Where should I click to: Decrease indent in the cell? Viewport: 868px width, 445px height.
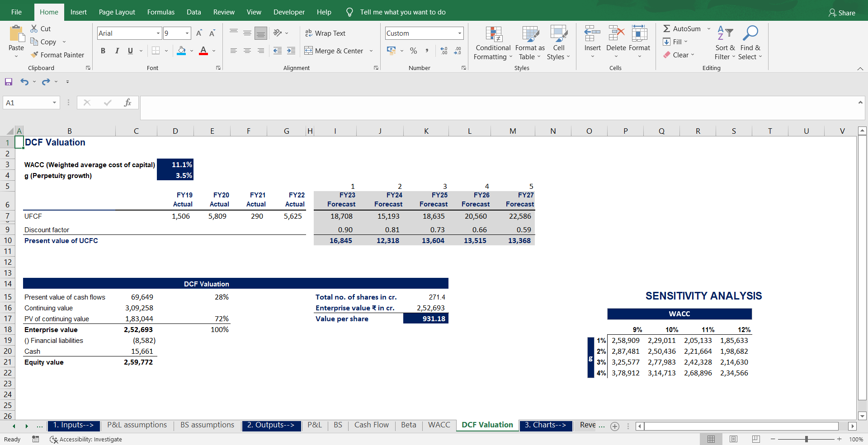tap(278, 51)
